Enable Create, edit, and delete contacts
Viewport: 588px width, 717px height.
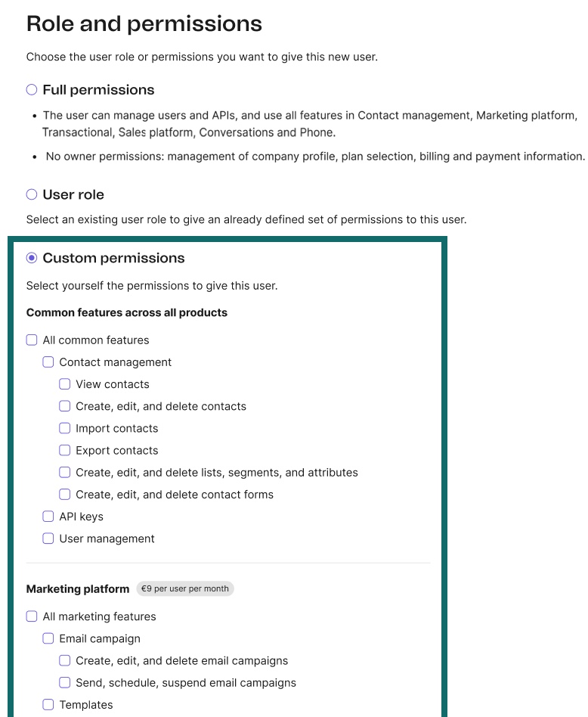[x=64, y=406]
